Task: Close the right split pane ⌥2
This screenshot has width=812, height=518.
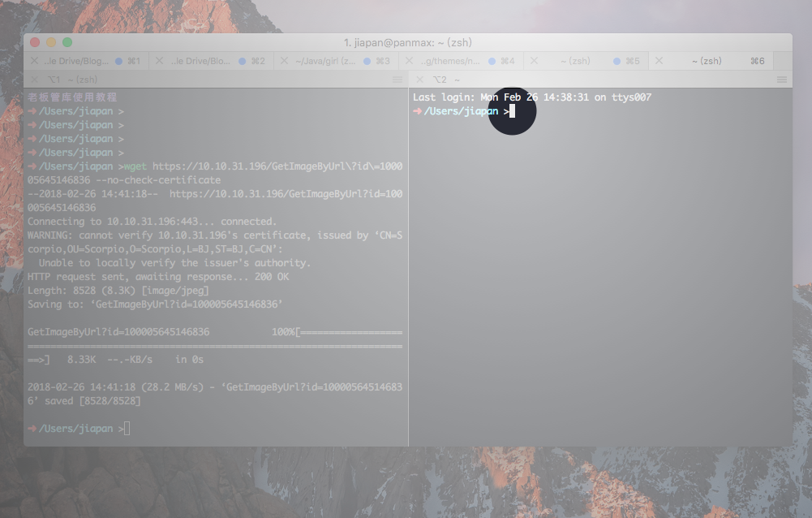Action: point(419,80)
